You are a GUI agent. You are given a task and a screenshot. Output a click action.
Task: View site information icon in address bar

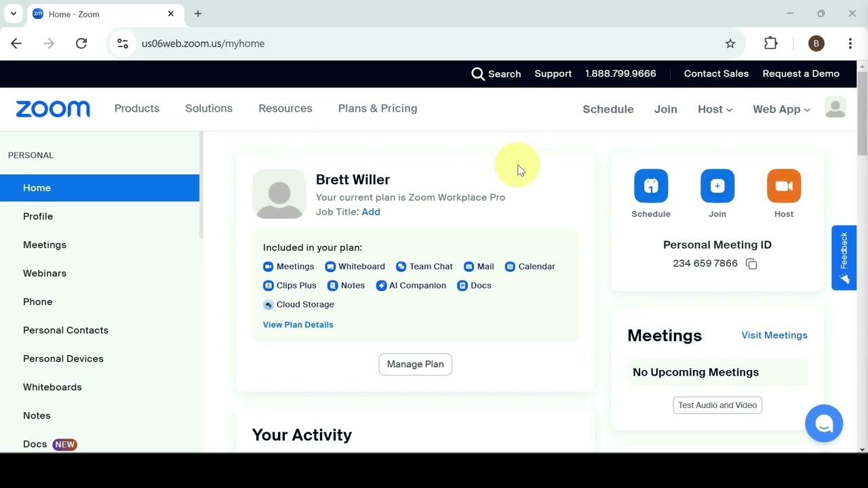pos(123,43)
